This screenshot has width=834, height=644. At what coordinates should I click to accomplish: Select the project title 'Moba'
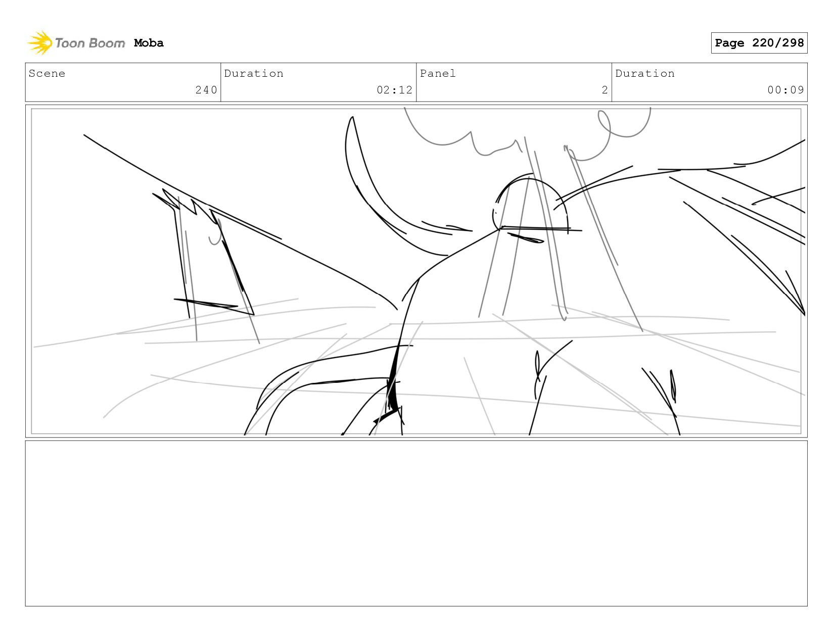pyautogui.click(x=149, y=43)
